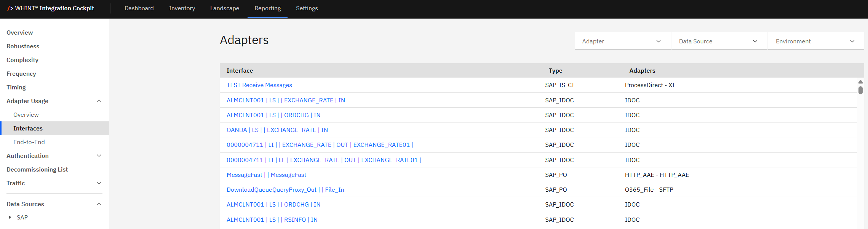Open the Adapter filter dropdown
This screenshot has width=868, height=229.
point(622,41)
